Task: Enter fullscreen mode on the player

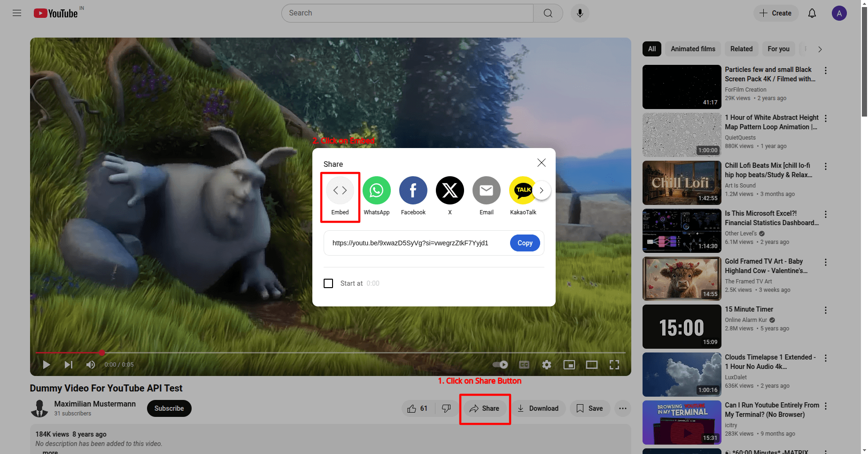Action: (614, 365)
